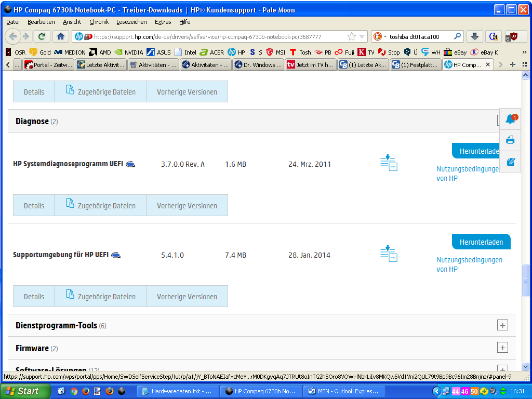Screen dimensions: 532x399
Task: Download HP Systemdiagnoseprogramm UEFI with Herunterladen
Action: coord(476,151)
